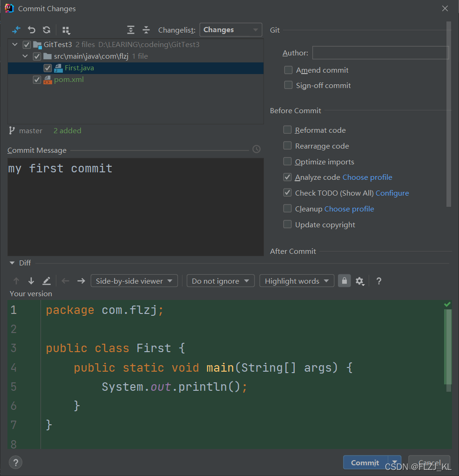Open the Changelist Changes dropdown
459x476 pixels.
pyautogui.click(x=230, y=30)
